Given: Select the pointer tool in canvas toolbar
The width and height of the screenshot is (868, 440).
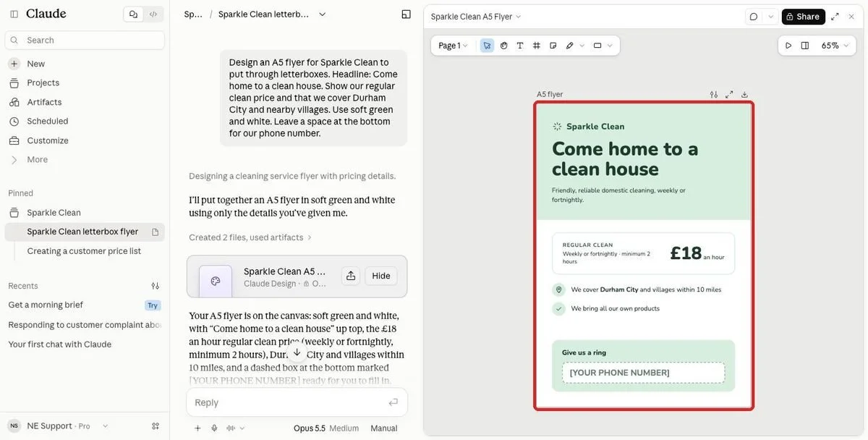Looking at the screenshot, I should coord(487,46).
